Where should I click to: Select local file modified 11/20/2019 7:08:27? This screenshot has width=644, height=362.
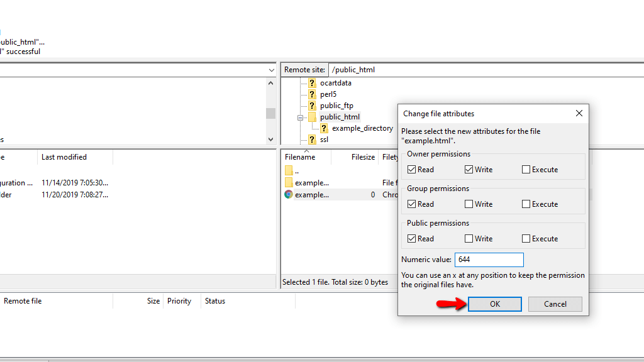click(x=75, y=195)
